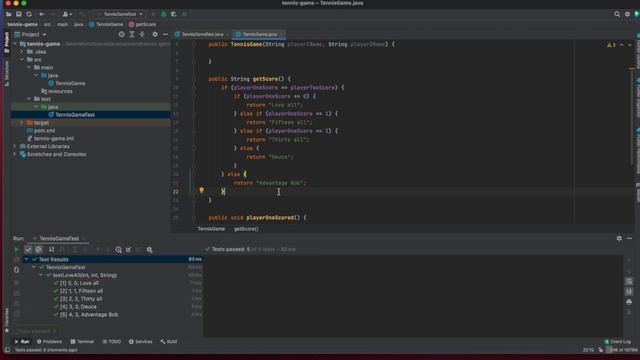Hide the Project tool window
The image size is (640, 360).
(x=165, y=35)
